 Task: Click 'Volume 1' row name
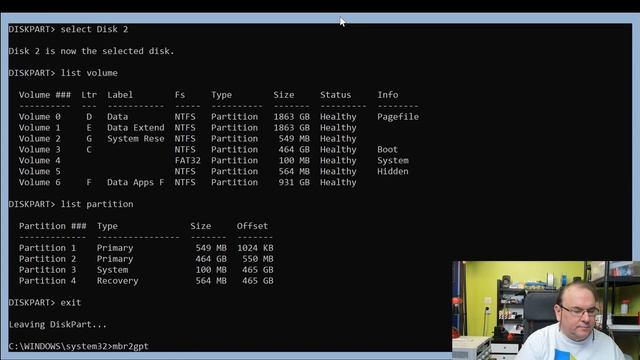coord(40,128)
